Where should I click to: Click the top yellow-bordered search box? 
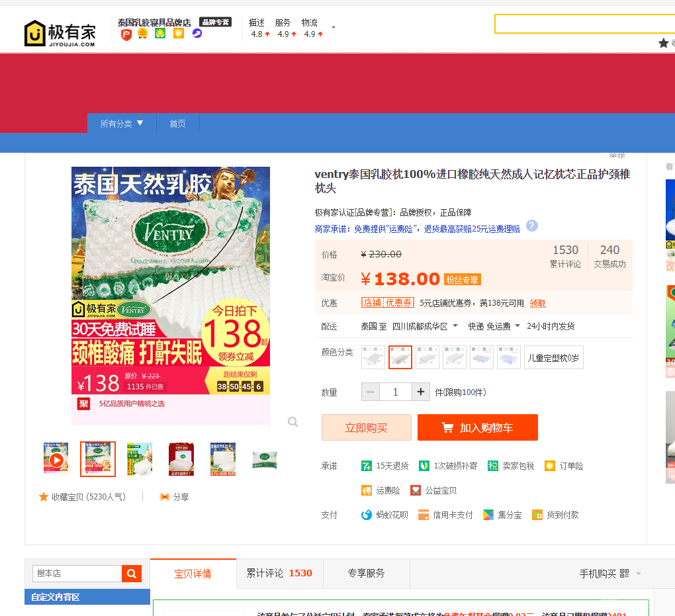(584, 24)
